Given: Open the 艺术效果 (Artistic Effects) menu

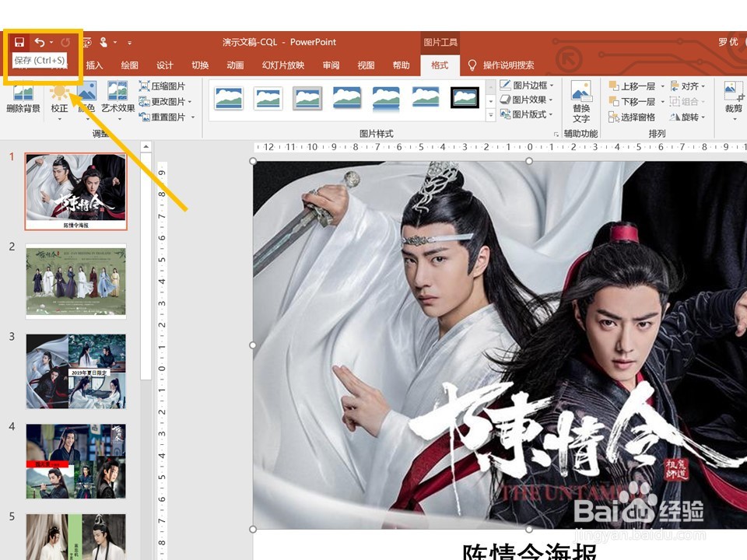Looking at the screenshot, I should 117,100.
